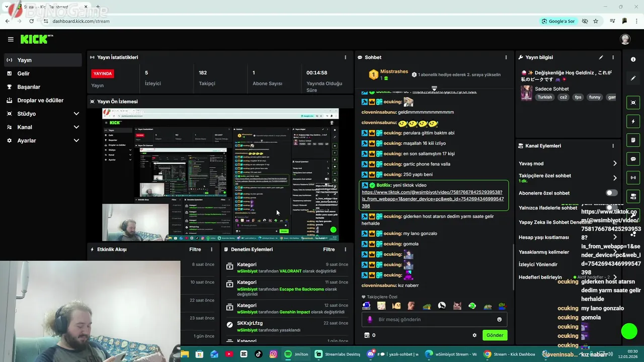This screenshot has width=644, height=362.
Task: Click the chat message input field
Action: [434, 319]
